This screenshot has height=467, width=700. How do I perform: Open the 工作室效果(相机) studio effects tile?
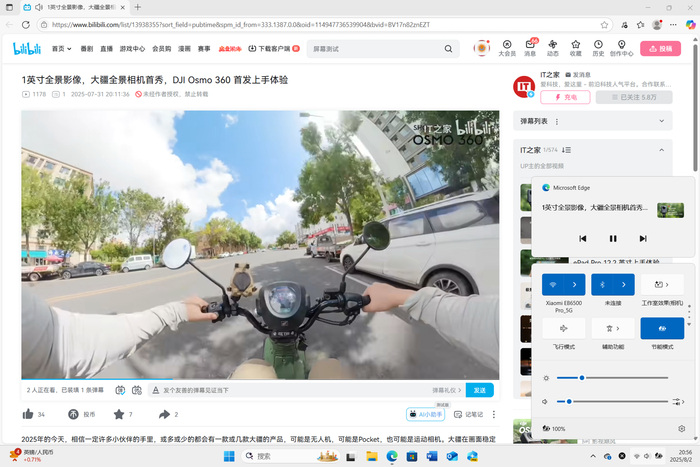coord(662,284)
